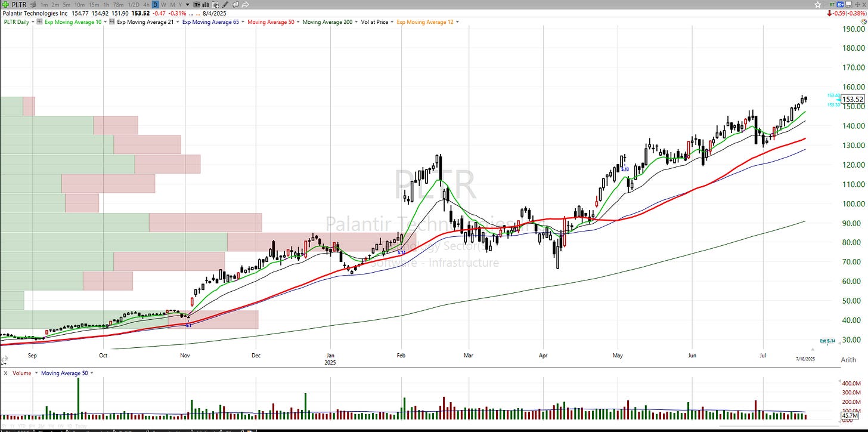Click the Arith scale button

pos(848,360)
